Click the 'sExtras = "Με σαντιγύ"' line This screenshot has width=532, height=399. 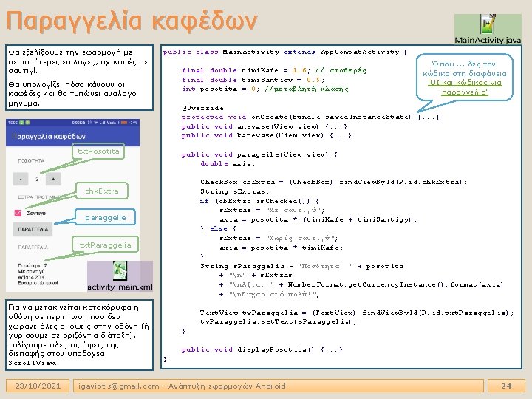[272, 210]
